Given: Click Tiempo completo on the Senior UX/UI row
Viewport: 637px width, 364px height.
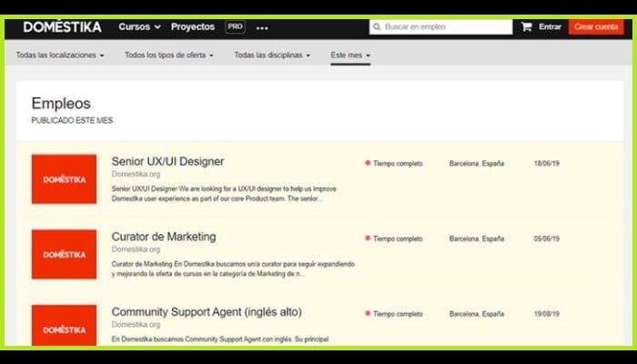Looking at the screenshot, I should tap(394, 163).
